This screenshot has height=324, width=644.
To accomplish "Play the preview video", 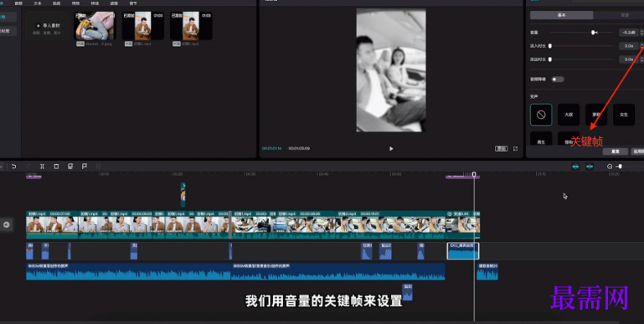I will 391,149.
